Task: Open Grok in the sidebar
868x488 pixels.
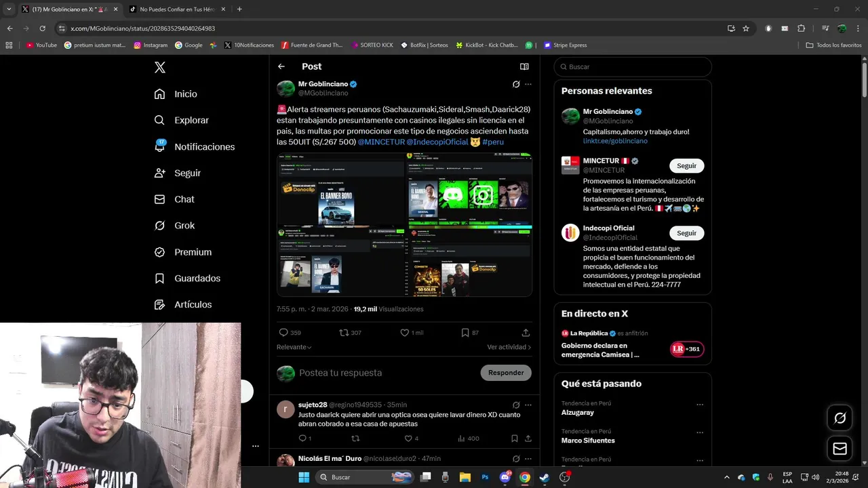Action: click(x=174, y=226)
